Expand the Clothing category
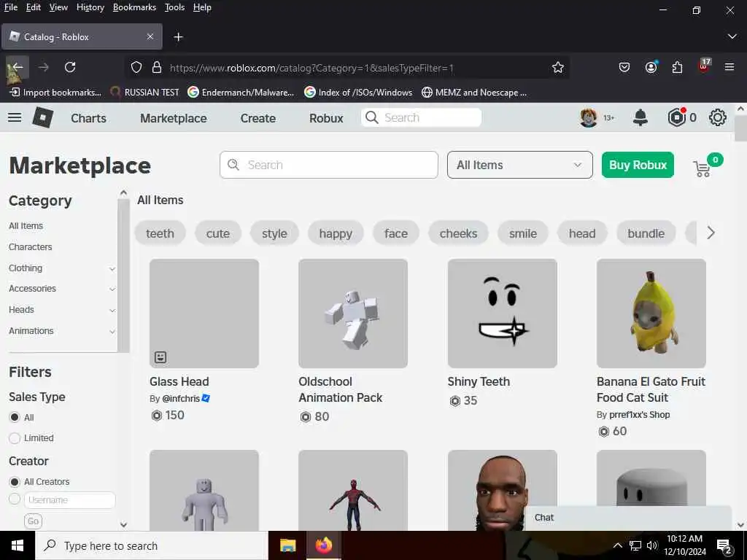Image resolution: width=747 pixels, height=560 pixels. (x=112, y=268)
